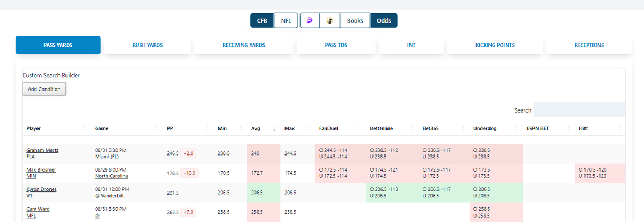The image size is (644, 222).
Task: Sort table by Player column arrows
Action: (x=86, y=129)
